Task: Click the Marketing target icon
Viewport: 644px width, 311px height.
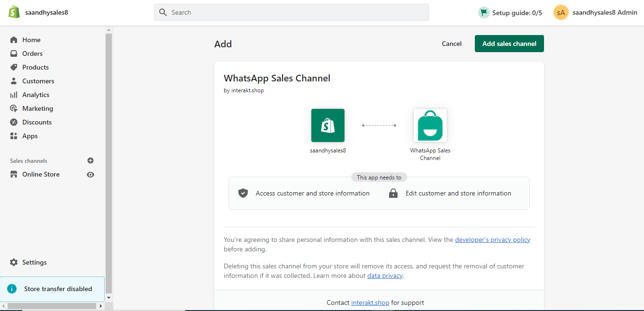Action: [x=14, y=108]
